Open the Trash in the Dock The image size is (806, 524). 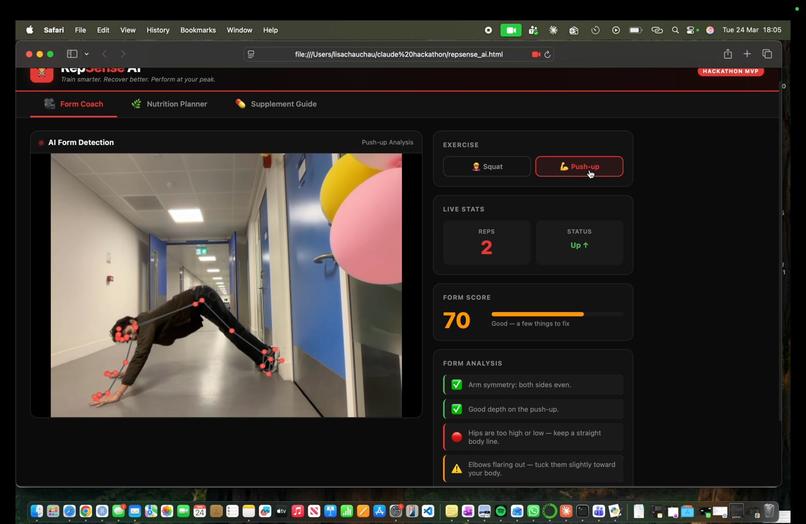tap(769, 511)
